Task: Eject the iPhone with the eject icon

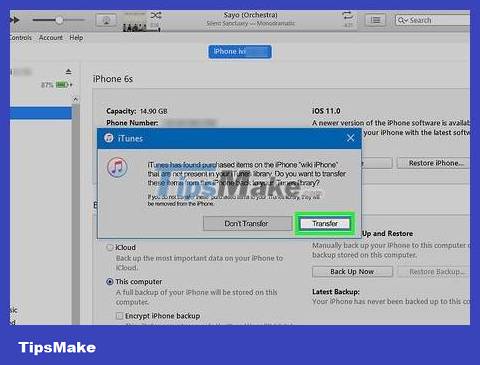Action: coord(68,72)
